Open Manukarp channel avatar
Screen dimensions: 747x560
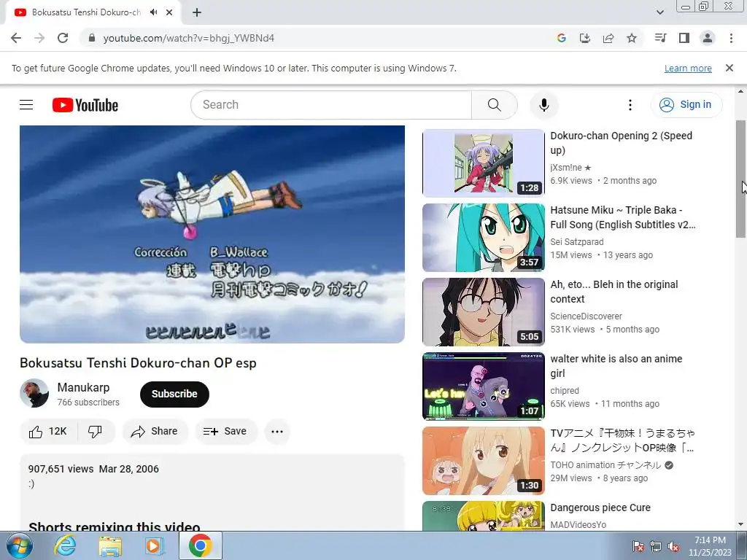[34, 393]
